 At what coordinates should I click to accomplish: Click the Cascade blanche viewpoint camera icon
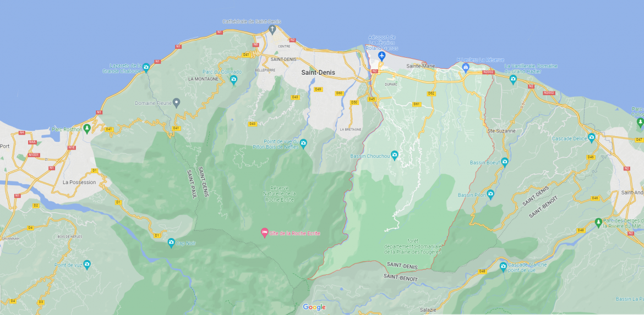(x=503, y=267)
